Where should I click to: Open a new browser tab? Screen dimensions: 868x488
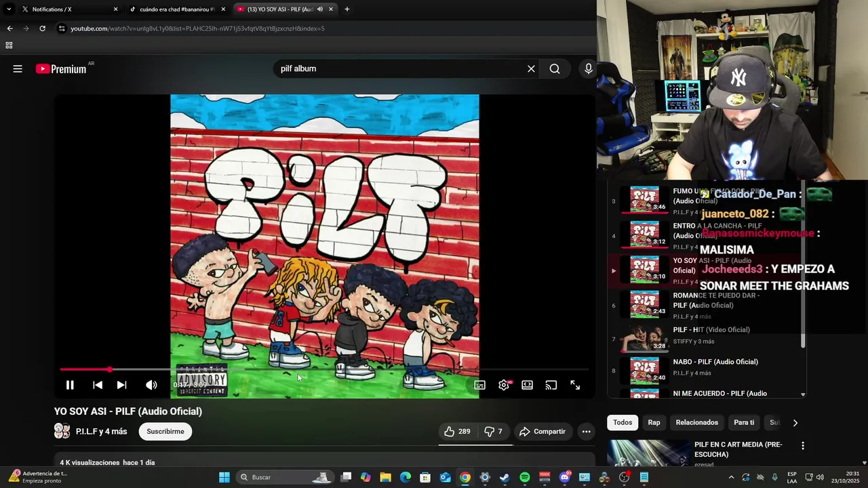[347, 9]
